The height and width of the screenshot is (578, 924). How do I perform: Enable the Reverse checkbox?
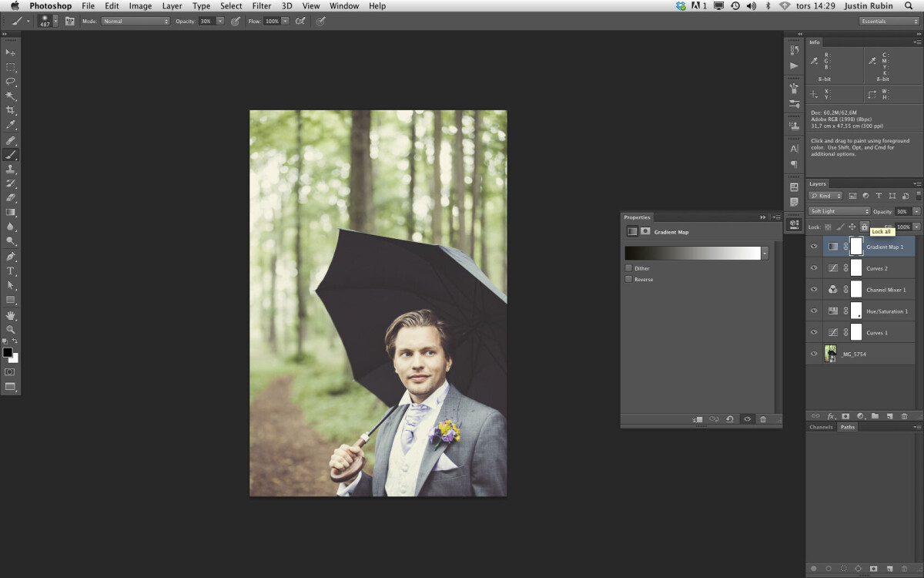point(628,279)
